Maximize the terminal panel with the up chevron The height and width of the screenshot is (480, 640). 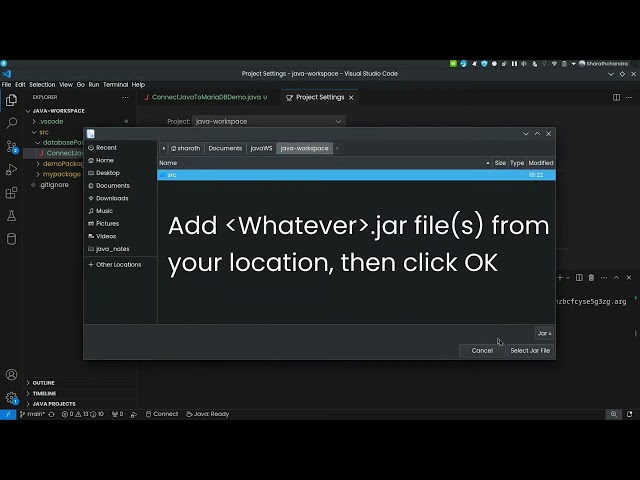[616, 278]
